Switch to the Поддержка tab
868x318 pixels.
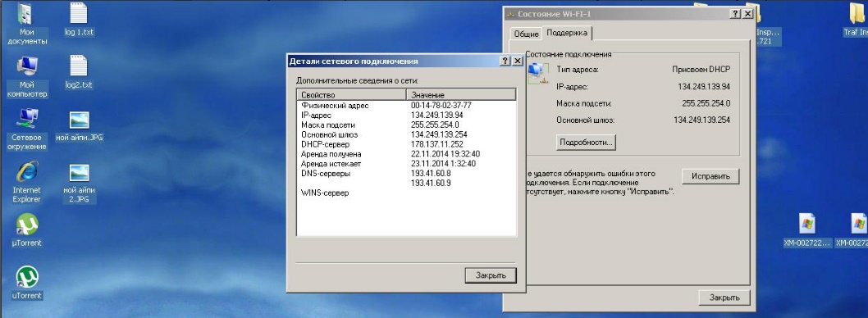(x=567, y=33)
